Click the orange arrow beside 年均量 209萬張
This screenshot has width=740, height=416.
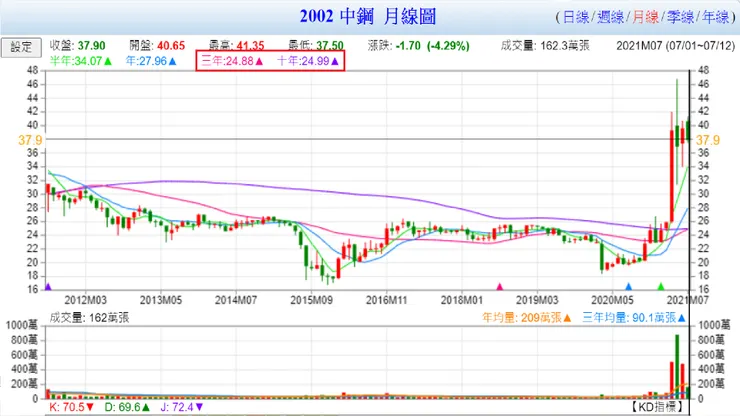[567, 318]
